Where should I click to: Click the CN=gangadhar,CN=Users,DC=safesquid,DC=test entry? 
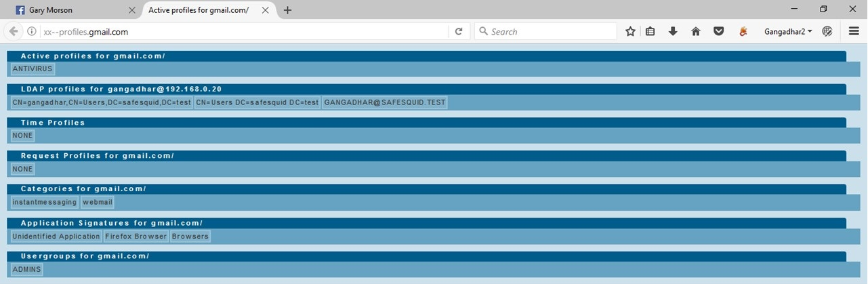(x=102, y=102)
